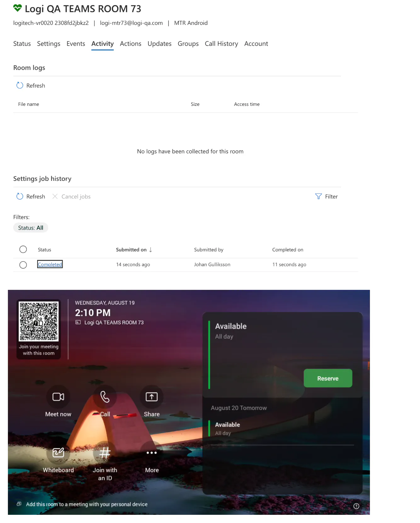
Task: Open the Settings tab
Action: (x=49, y=44)
